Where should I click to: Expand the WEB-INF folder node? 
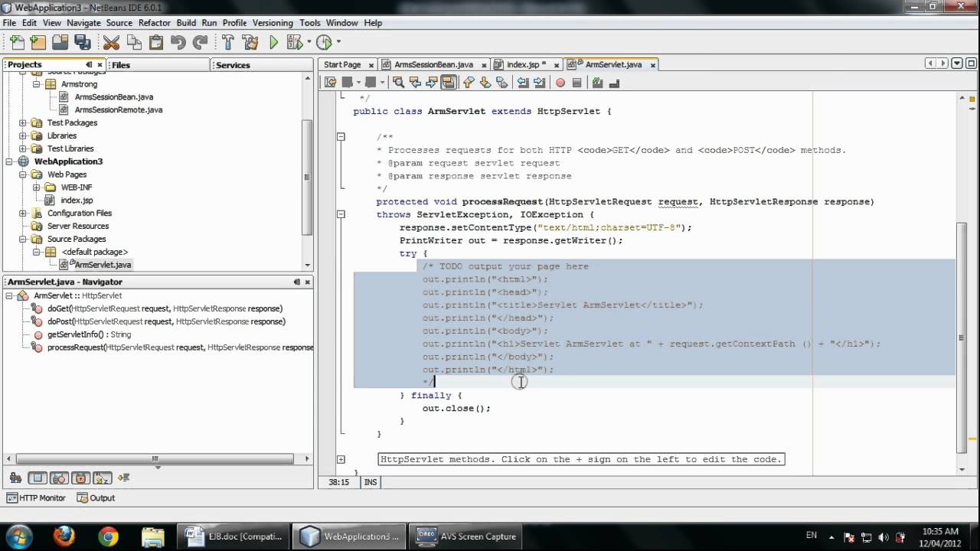[36, 187]
